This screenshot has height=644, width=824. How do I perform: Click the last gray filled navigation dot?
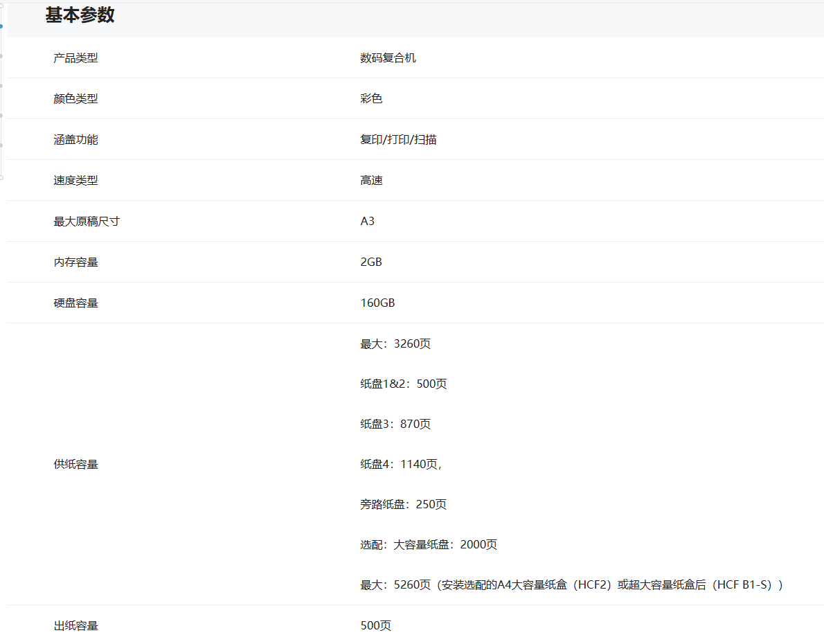click(1, 145)
